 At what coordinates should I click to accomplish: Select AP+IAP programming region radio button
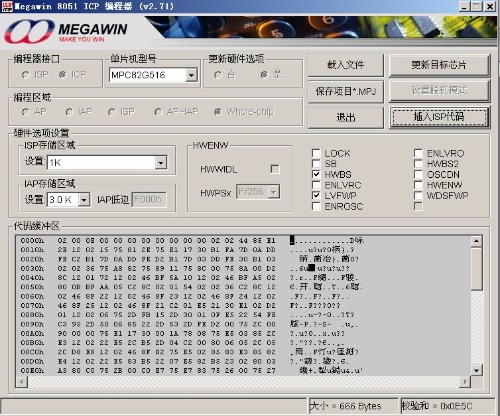158,112
